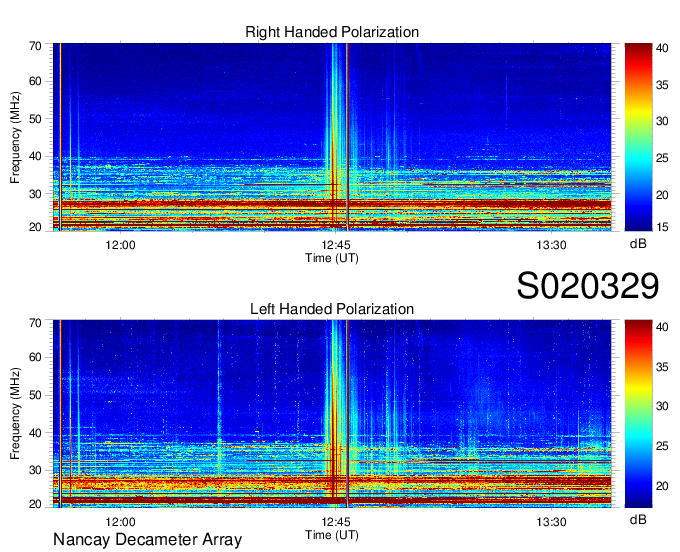Screen dimensions: 680x552
Task: Click the top plot's color scale bar
Action: click(638, 137)
